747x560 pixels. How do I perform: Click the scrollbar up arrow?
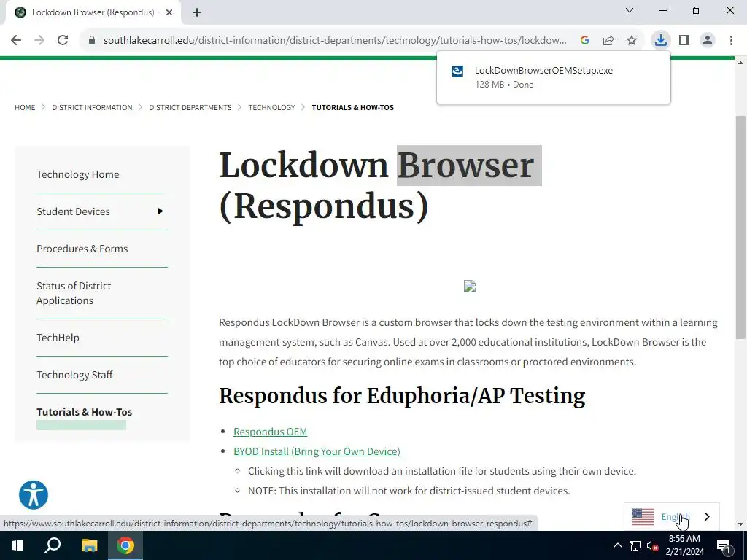pos(740,63)
